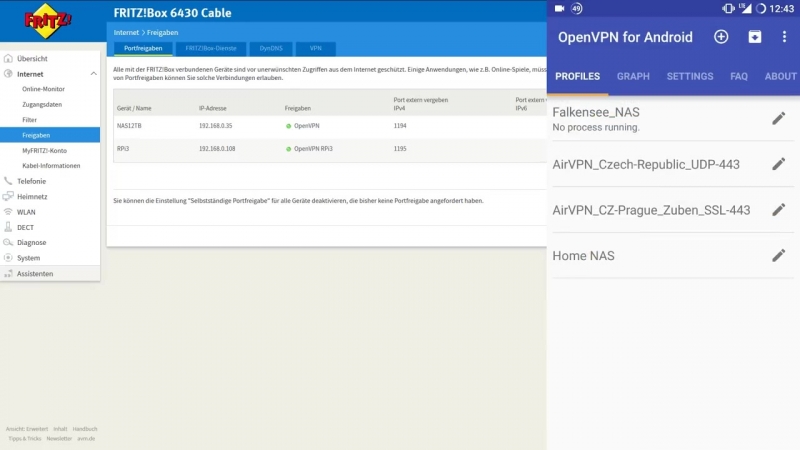800x450 pixels.
Task: Open the Inhalt footer link
Action: coord(60,429)
